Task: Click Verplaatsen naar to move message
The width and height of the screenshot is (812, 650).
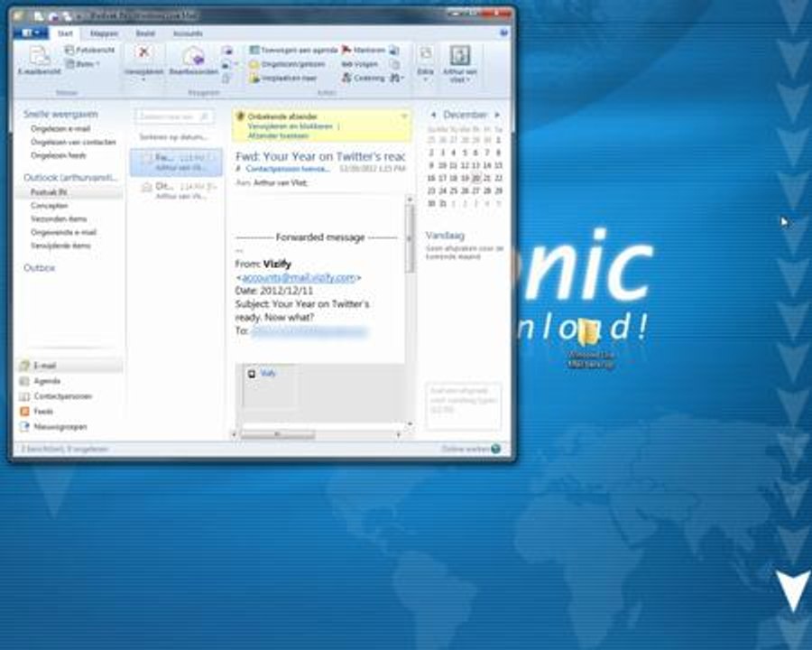Action: coord(282,79)
